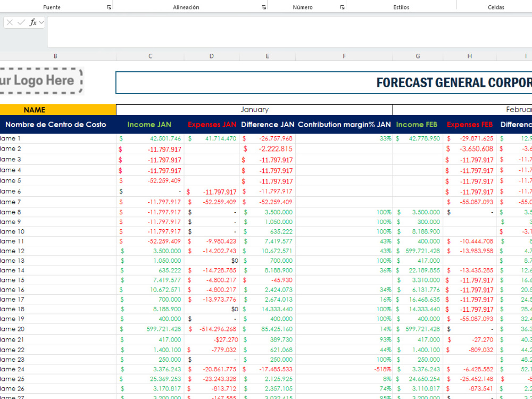The image size is (532, 399).
Task: Select Income FEB value 8.188.900
Action: (x=418, y=231)
